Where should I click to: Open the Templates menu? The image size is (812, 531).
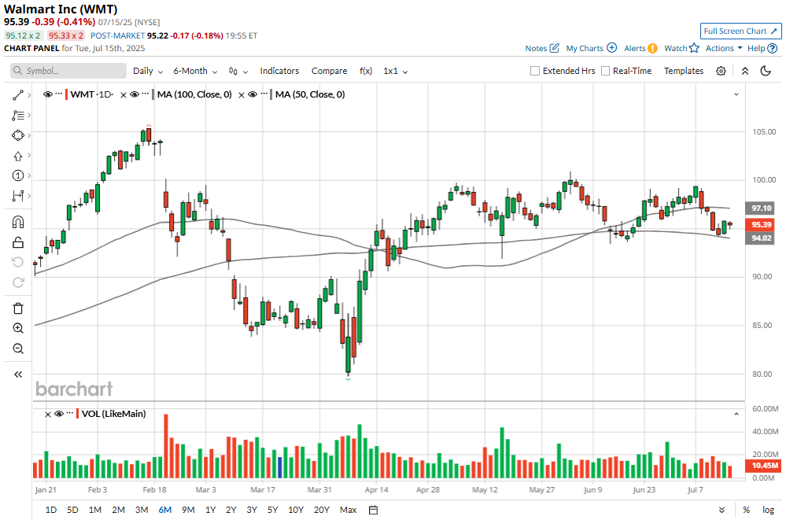click(684, 71)
